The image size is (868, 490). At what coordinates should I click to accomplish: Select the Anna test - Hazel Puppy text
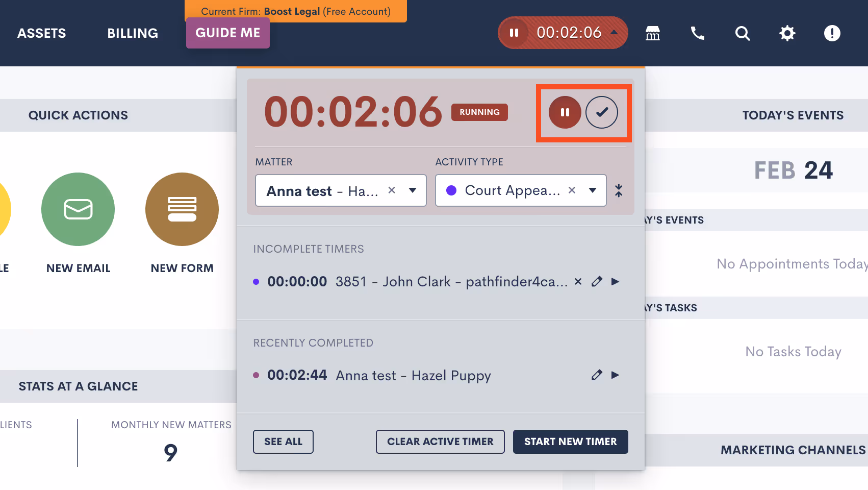pyautogui.click(x=414, y=375)
